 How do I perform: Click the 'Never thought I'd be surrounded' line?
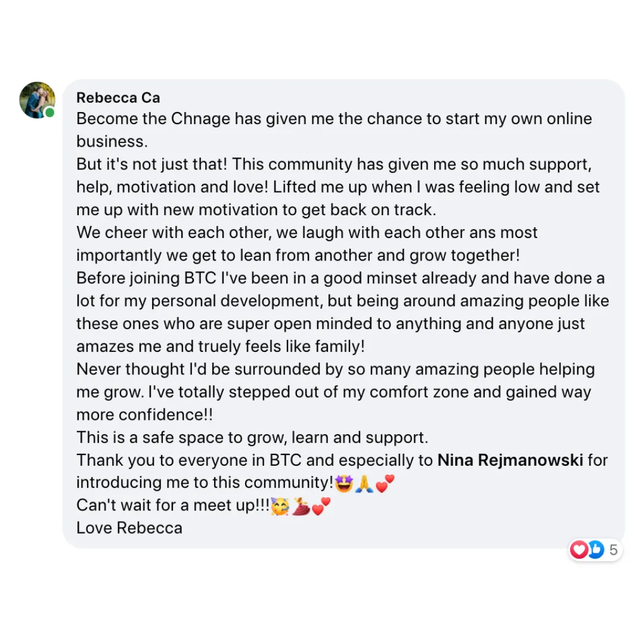click(336, 369)
